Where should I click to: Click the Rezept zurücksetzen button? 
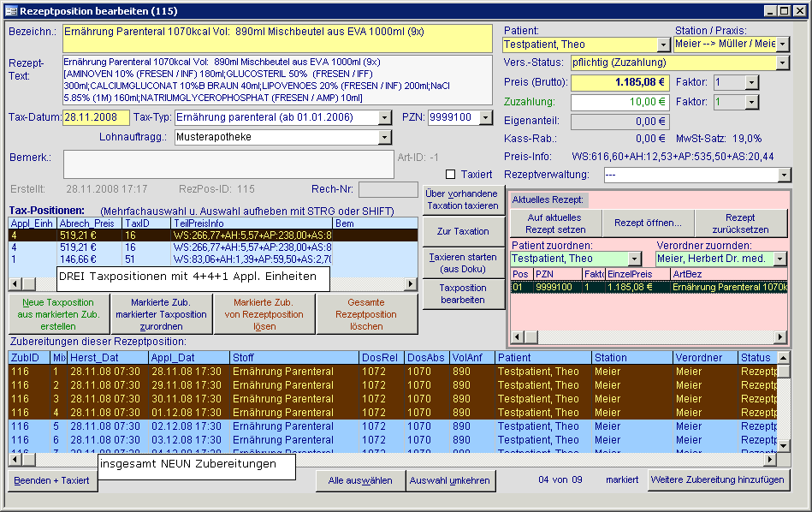pos(740,223)
